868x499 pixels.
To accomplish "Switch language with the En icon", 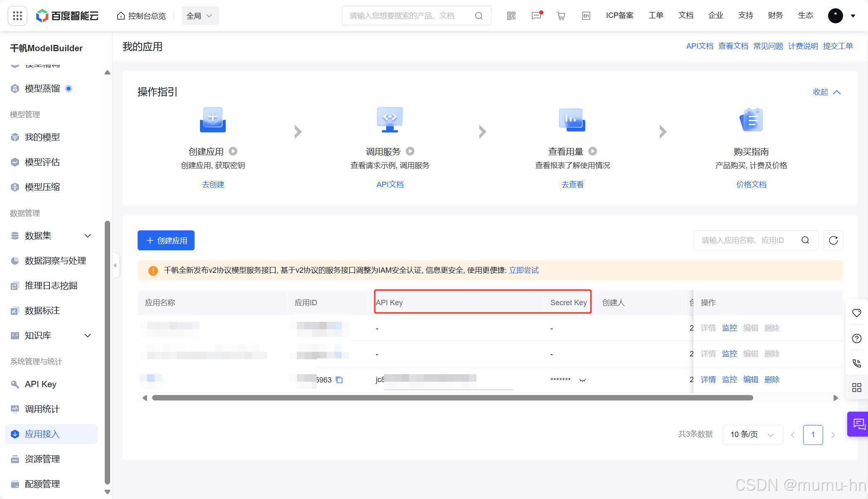I will click(x=586, y=16).
